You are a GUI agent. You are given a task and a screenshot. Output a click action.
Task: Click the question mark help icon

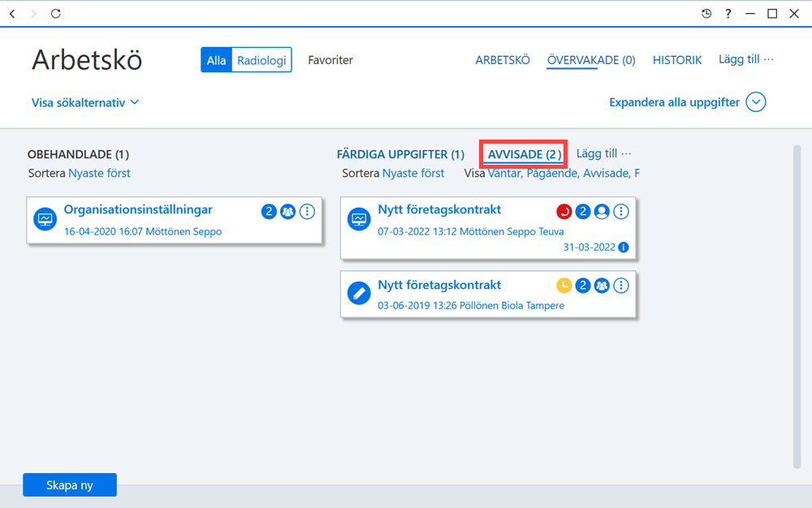[x=728, y=14]
